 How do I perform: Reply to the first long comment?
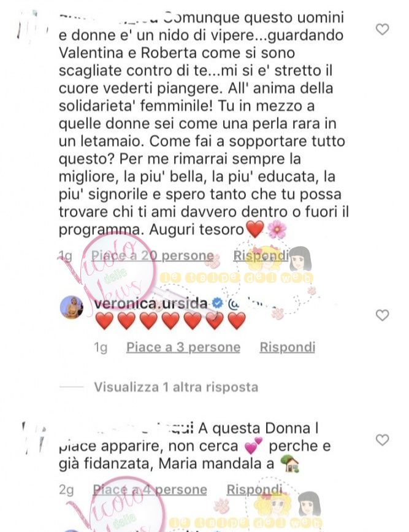point(261,255)
